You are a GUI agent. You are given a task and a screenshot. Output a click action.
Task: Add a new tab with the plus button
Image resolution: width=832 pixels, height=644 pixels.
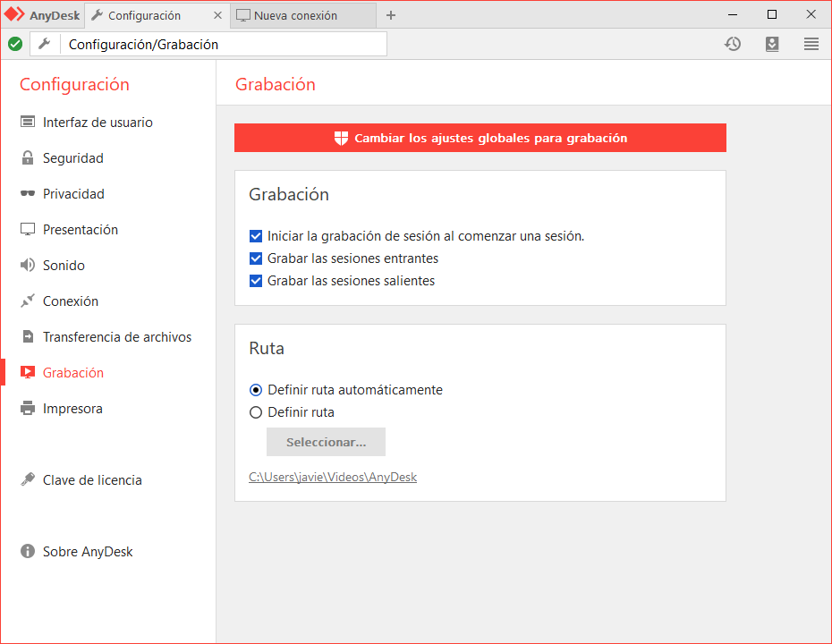391,15
